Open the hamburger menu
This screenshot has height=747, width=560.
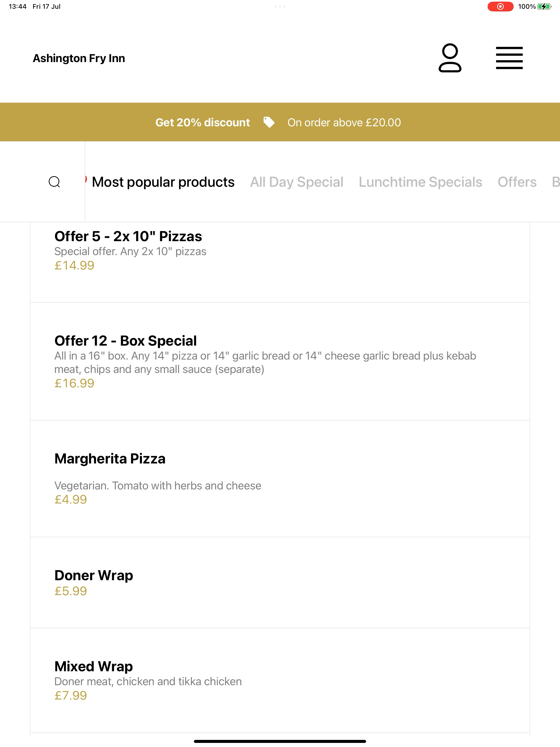pyautogui.click(x=509, y=58)
